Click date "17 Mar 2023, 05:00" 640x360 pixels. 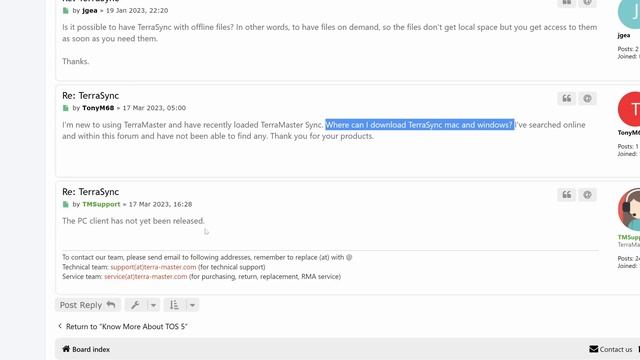[154, 108]
